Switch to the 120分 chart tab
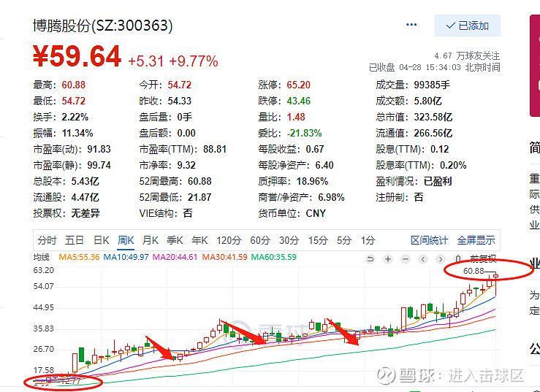The width and height of the screenshot is (540, 392). point(229,240)
